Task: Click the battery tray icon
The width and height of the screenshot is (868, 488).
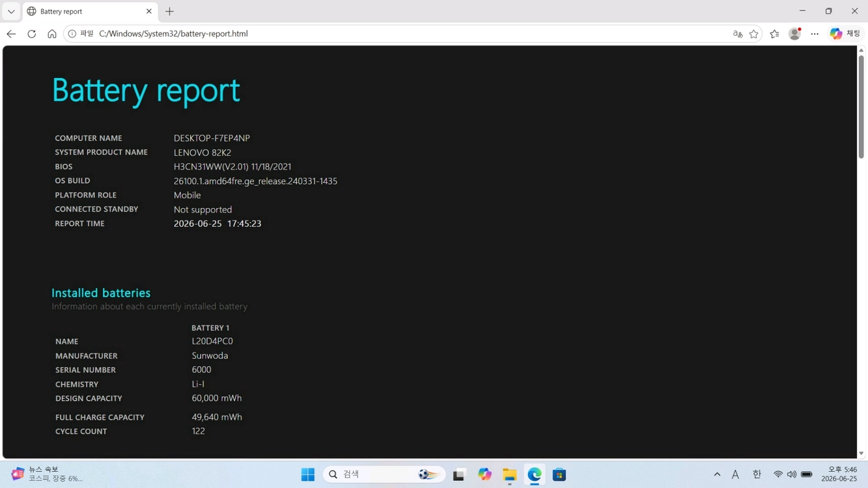Action: click(807, 474)
